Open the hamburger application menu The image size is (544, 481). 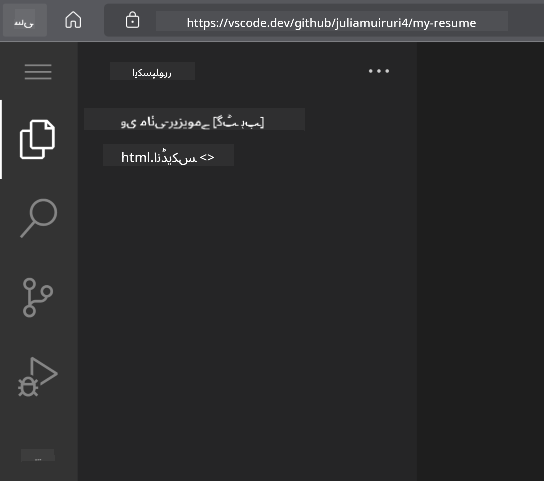38,72
